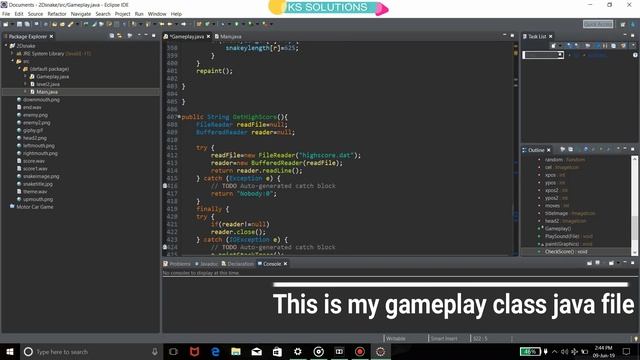Toggle code folding at line 407
Screen dimensions: 640x360
[179, 117]
